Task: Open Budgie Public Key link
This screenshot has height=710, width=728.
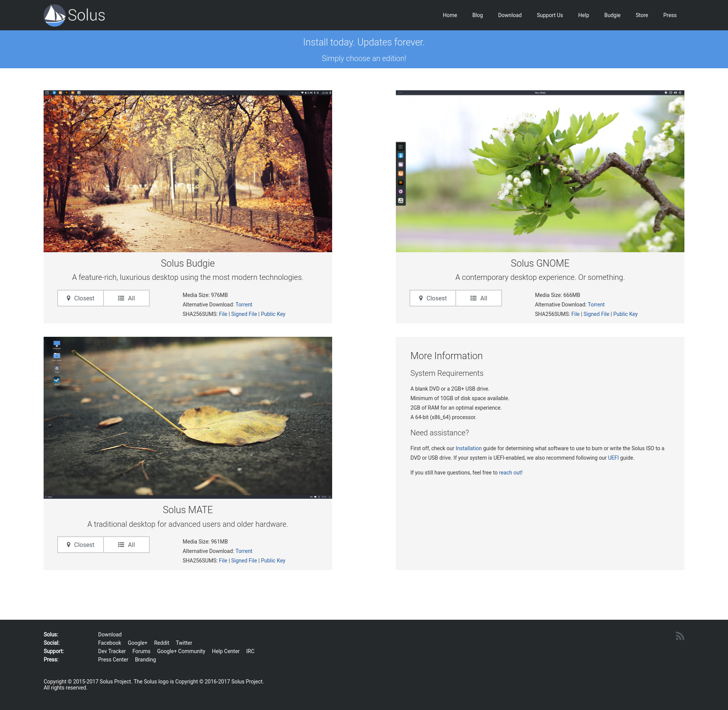Action: pyautogui.click(x=273, y=314)
